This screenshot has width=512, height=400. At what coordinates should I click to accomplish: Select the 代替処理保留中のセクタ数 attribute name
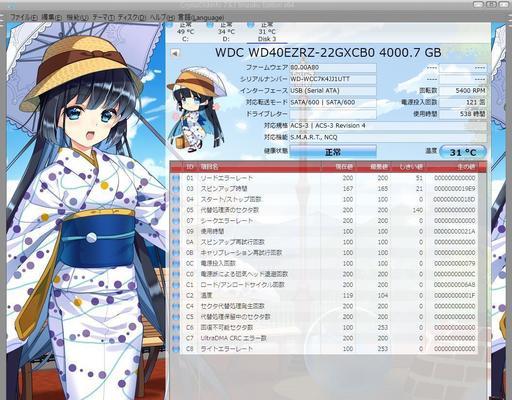235,317
